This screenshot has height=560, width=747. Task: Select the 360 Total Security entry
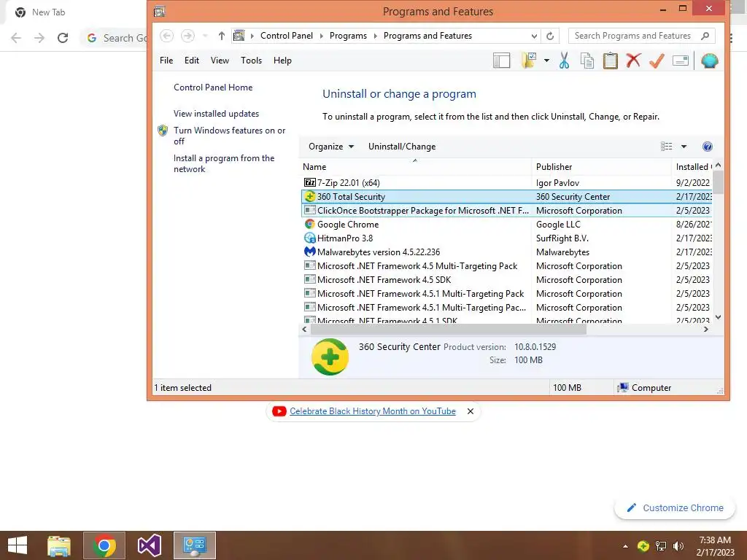pyautogui.click(x=507, y=197)
